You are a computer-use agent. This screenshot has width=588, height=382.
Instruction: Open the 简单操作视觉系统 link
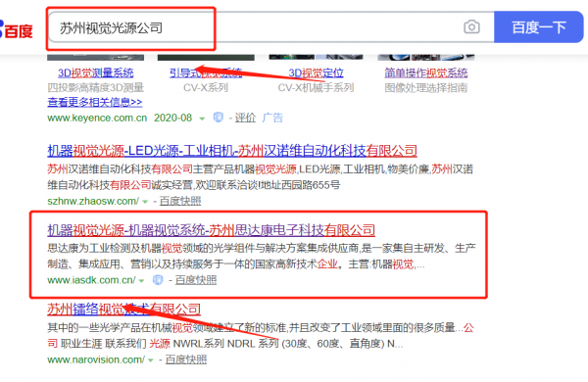pyautogui.click(x=426, y=72)
